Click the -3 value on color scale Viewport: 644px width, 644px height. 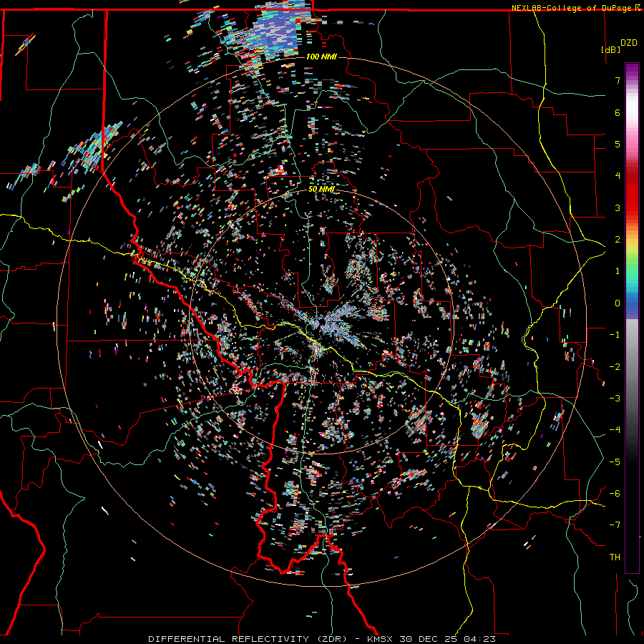coord(615,399)
